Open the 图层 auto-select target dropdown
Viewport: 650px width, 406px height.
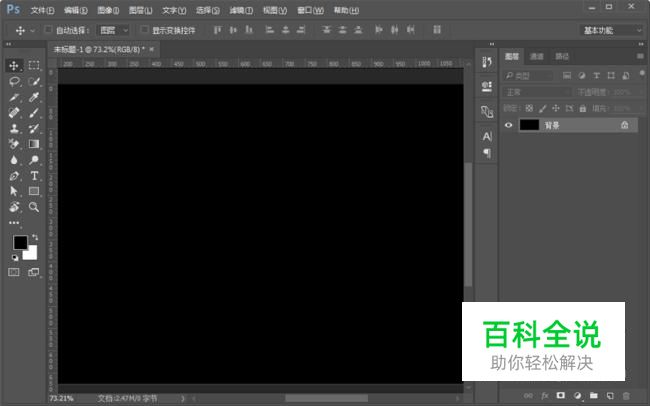(x=114, y=30)
